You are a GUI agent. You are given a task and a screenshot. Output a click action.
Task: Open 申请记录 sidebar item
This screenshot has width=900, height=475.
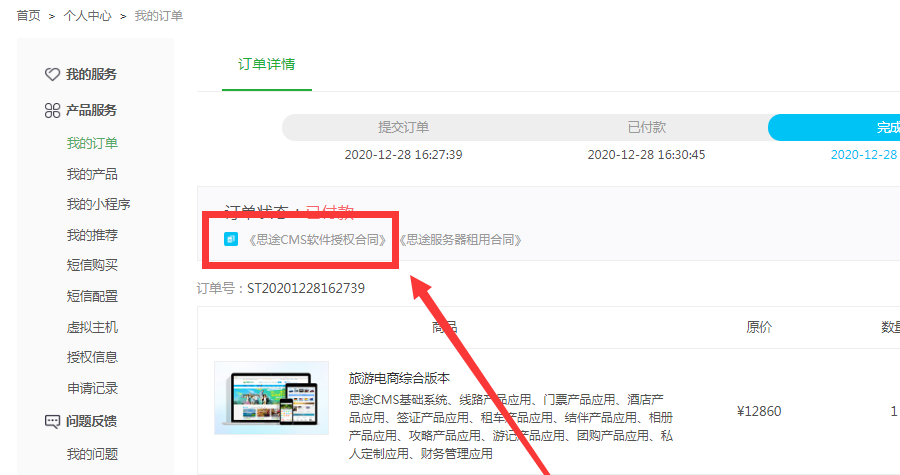pos(92,388)
